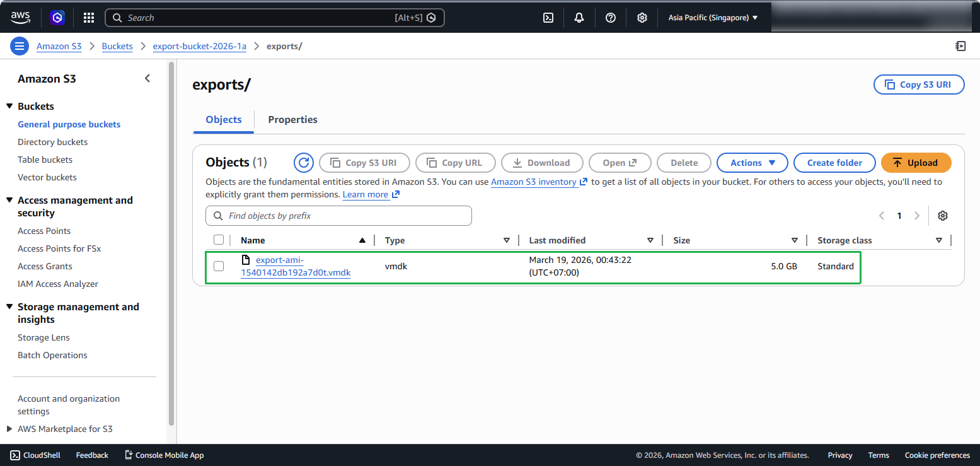
Task: Click the Download button
Action: click(x=542, y=163)
